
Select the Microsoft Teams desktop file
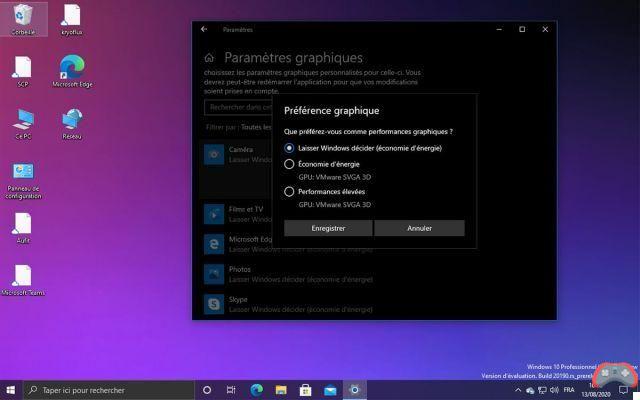23,280
